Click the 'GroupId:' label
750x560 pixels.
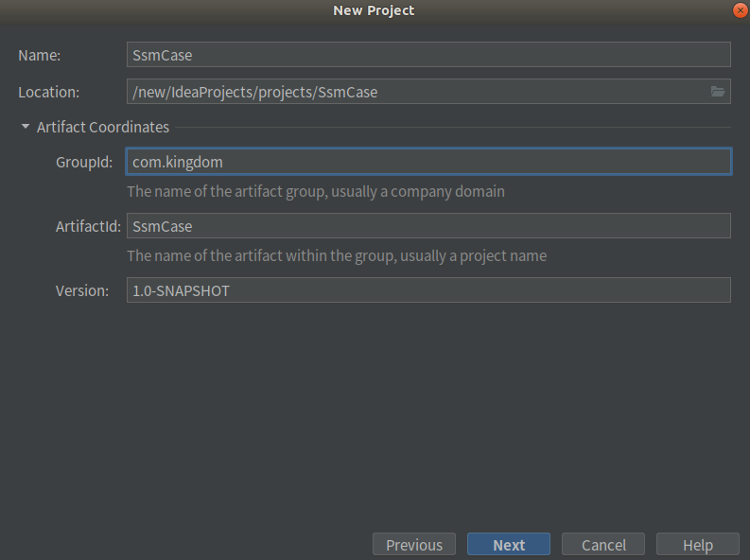84,162
